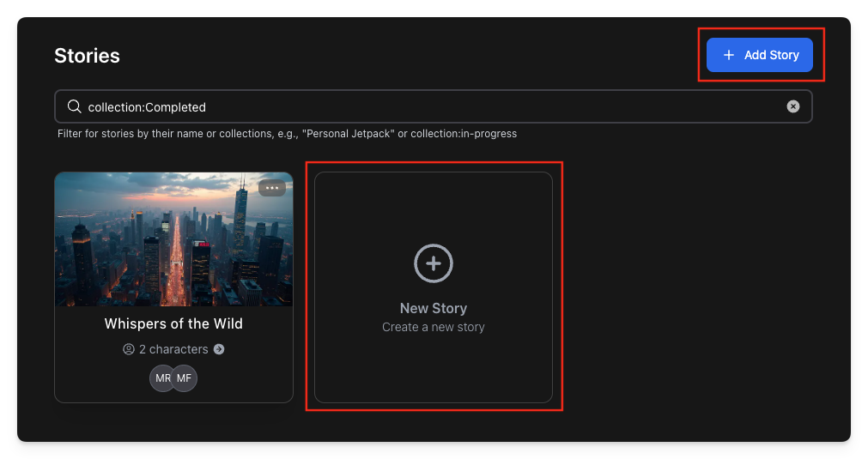Click the filter hint text below search
Screen dimensions: 868x459
click(x=287, y=134)
